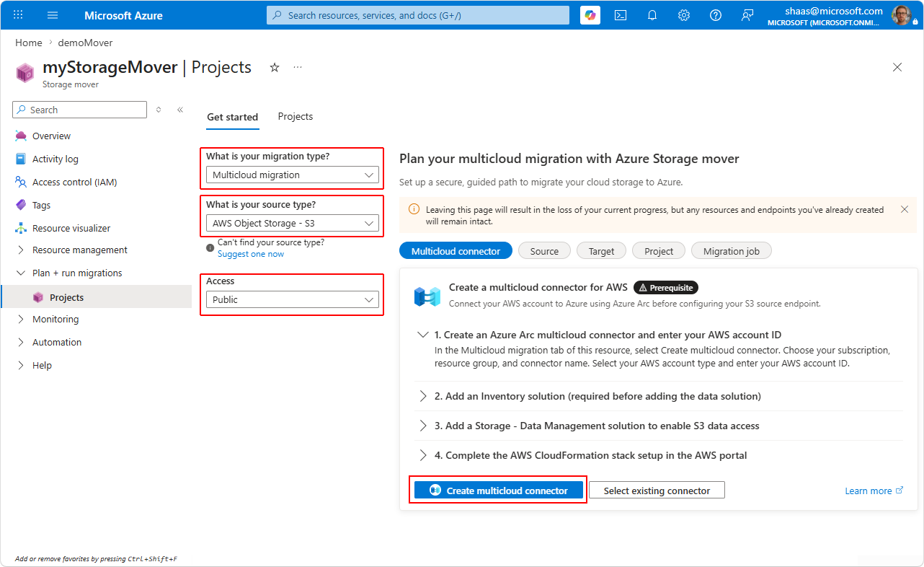Open portal settings gear
The width and height of the screenshot is (924, 567).
click(x=684, y=15)
